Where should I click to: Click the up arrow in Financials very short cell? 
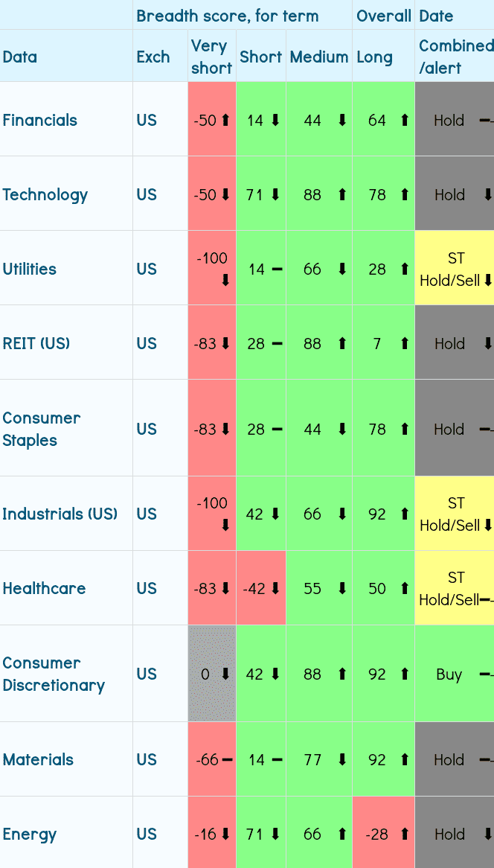pyautogui.click(x=225, y=120)
